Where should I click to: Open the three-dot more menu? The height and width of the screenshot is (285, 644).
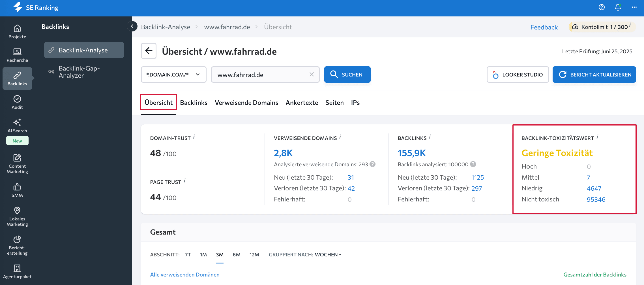634,7
